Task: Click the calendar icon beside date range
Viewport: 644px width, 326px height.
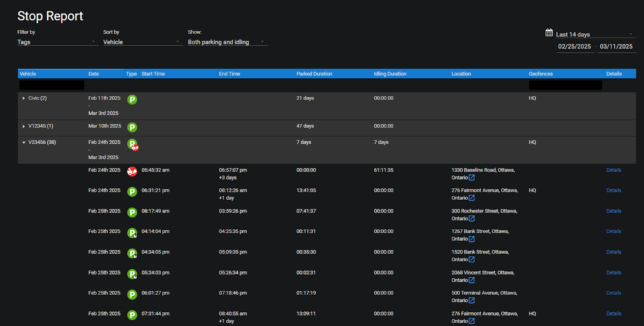Action: tap(549, 33)
